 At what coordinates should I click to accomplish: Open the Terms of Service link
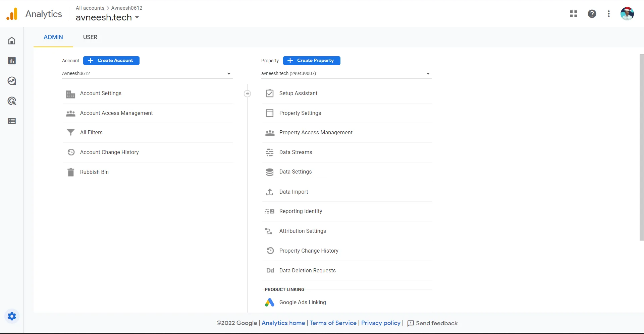coord(333,323)
